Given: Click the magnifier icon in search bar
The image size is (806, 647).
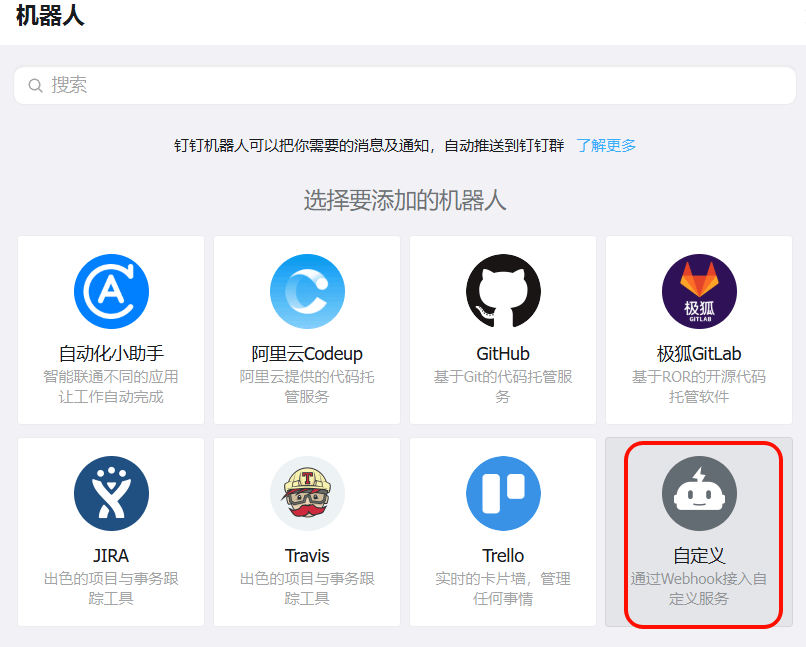Looking at the screenshot, I should [x=36, y=86].
